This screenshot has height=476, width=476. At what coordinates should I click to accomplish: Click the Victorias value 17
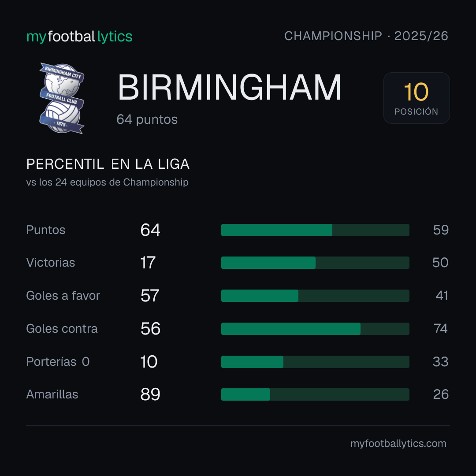(x=148, y=263)
